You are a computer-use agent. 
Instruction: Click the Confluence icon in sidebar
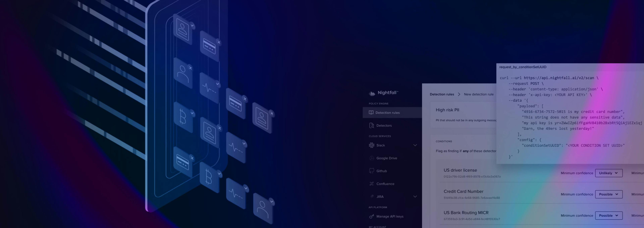[371, 184]
